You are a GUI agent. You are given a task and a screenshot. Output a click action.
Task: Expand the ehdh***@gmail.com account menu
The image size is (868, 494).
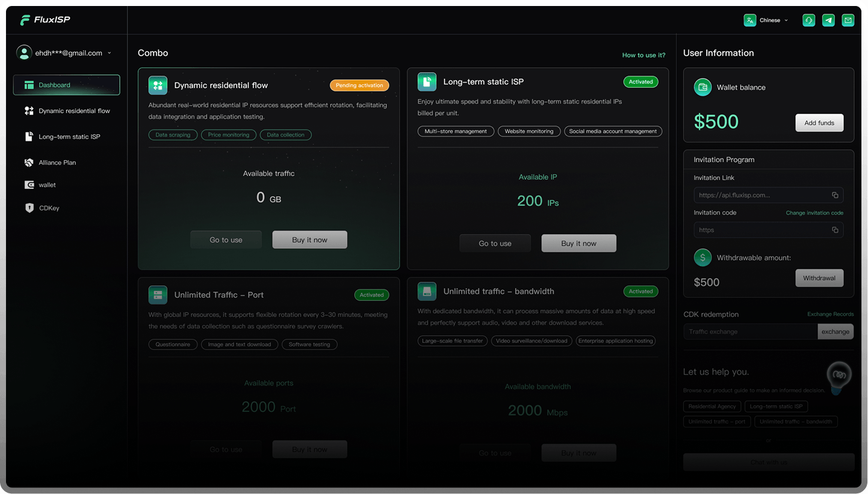[x=64, y=53]
